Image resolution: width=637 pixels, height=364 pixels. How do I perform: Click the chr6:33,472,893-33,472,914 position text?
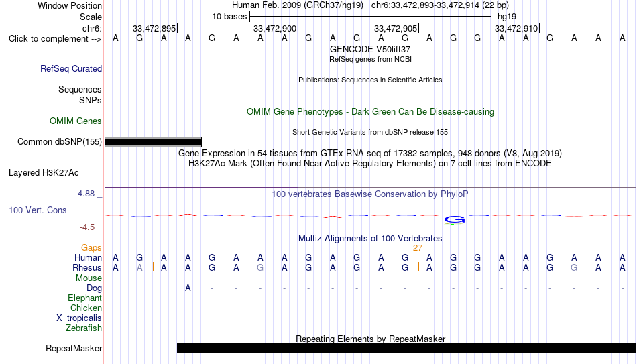tap(440, 5)
